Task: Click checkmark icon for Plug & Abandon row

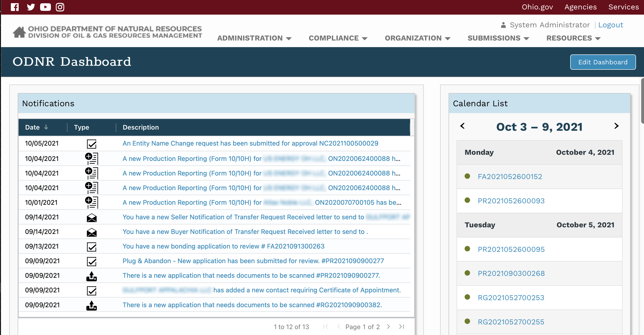Action: point(92,261)
